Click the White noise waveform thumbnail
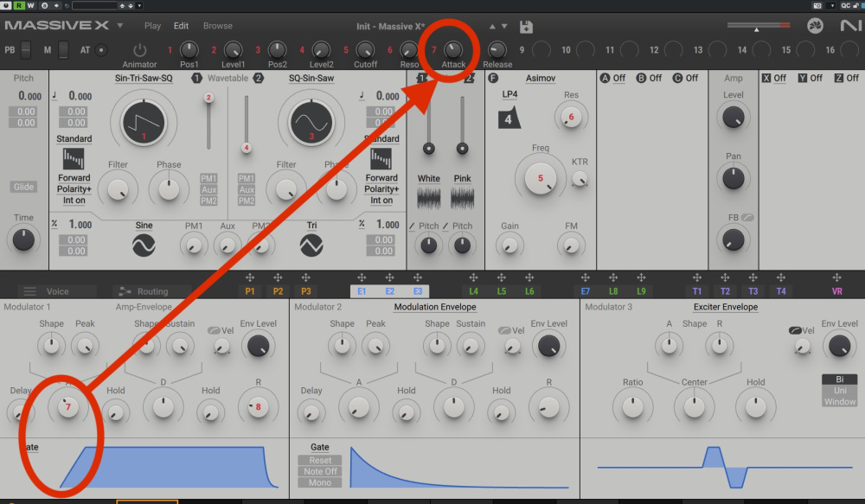Screen dimensions: 865x504 point(429,199)
